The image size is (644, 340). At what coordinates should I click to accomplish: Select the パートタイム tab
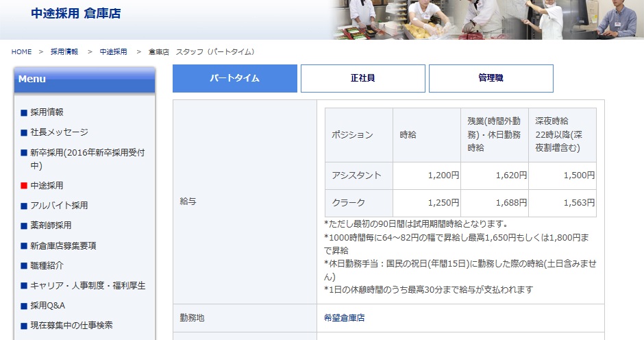click(234, 78)
